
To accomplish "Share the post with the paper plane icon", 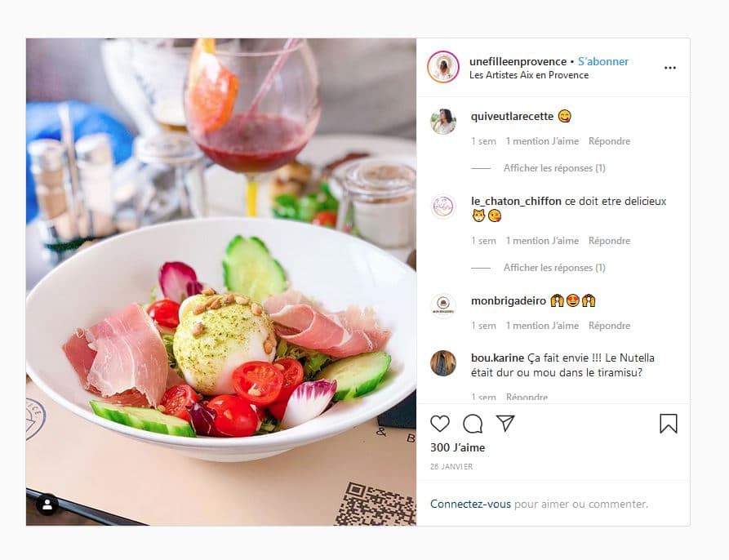I will pos(505,423).
